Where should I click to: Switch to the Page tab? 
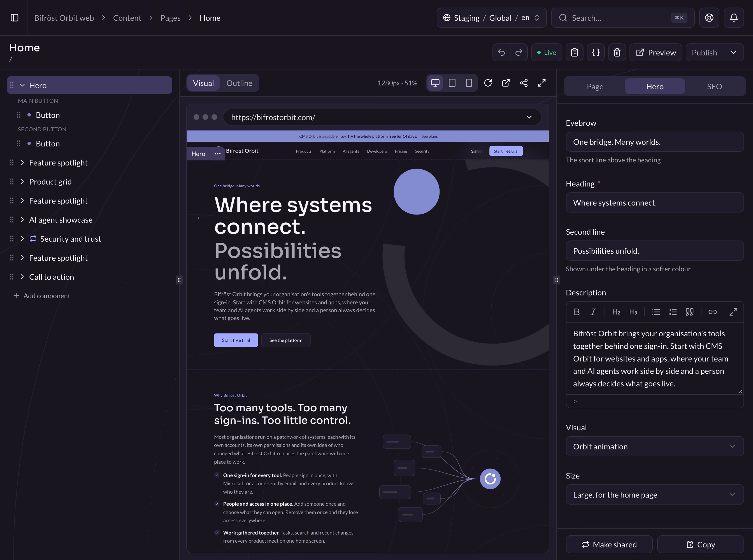click(x=595, y=87)
